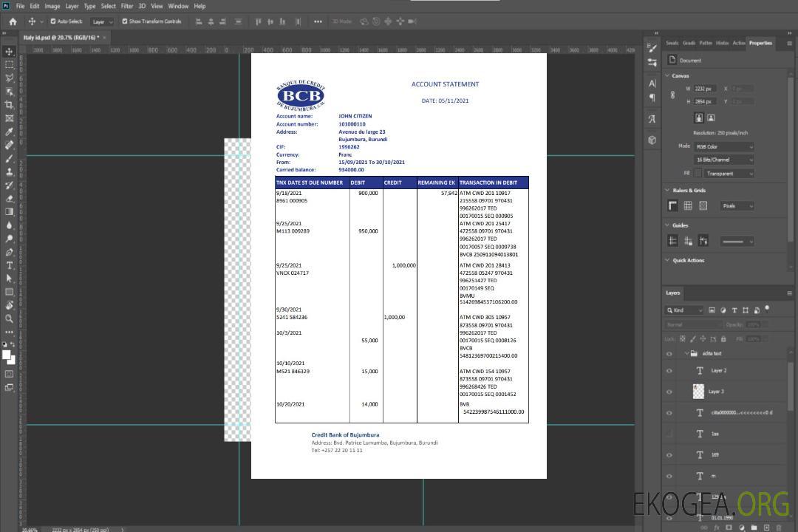Screen dimensions: 798x532
Task: Open the Pixels ruler units dropdown
Action: pos(737,206)
